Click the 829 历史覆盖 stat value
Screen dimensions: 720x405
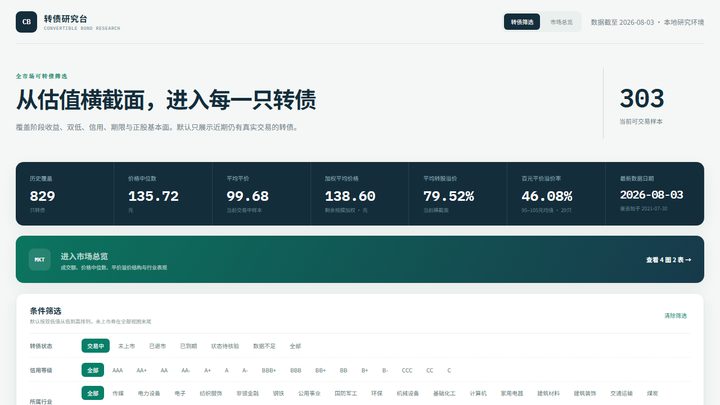(x=42, y=197)
